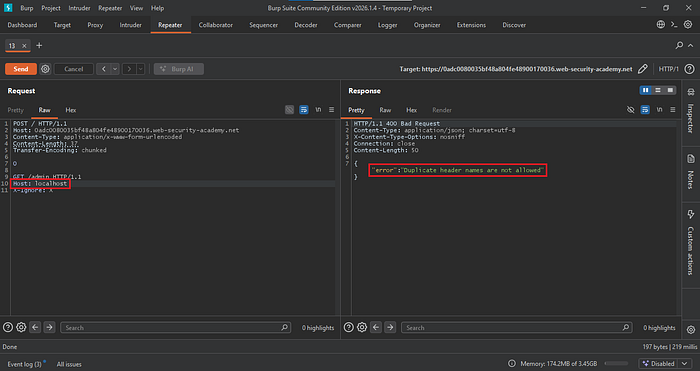Screen dimensions: 700x371
Task: Open the response pane hamburger menu
Action: (x=672, y=110)
